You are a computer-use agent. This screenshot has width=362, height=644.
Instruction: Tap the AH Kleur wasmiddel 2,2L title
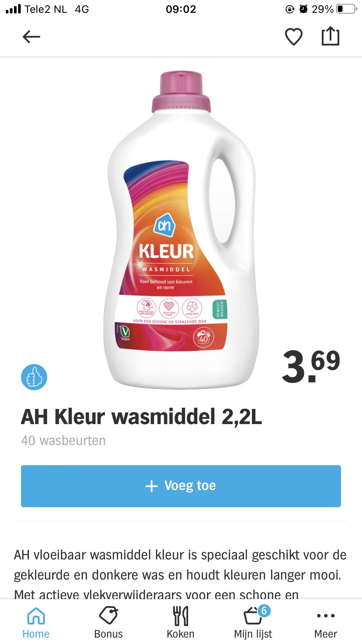pos(141,416)
